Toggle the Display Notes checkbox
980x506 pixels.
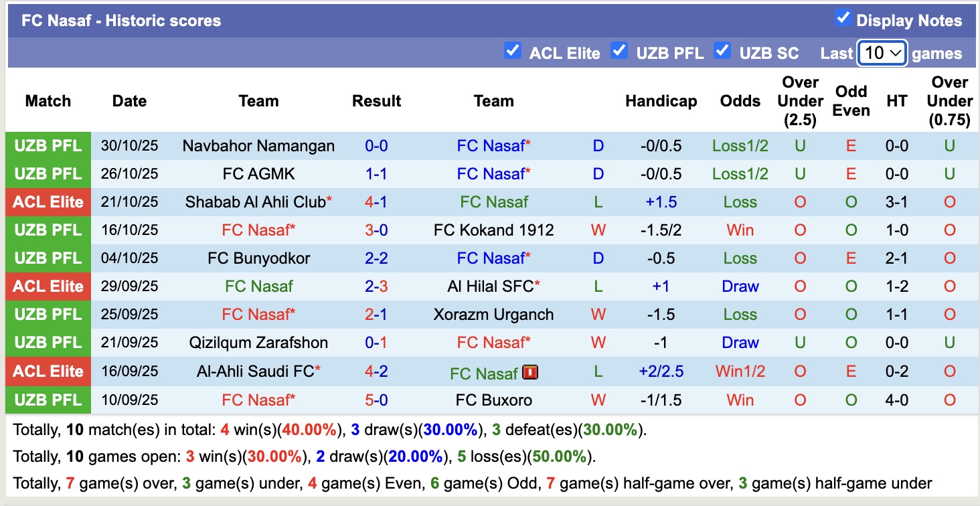click(843, 19)
